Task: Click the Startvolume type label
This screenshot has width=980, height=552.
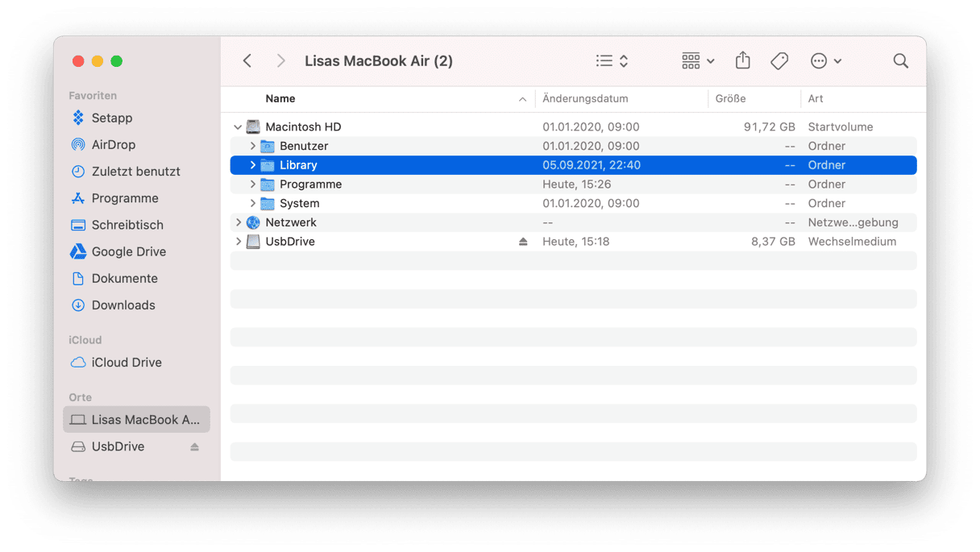Action: coord(841,127)
